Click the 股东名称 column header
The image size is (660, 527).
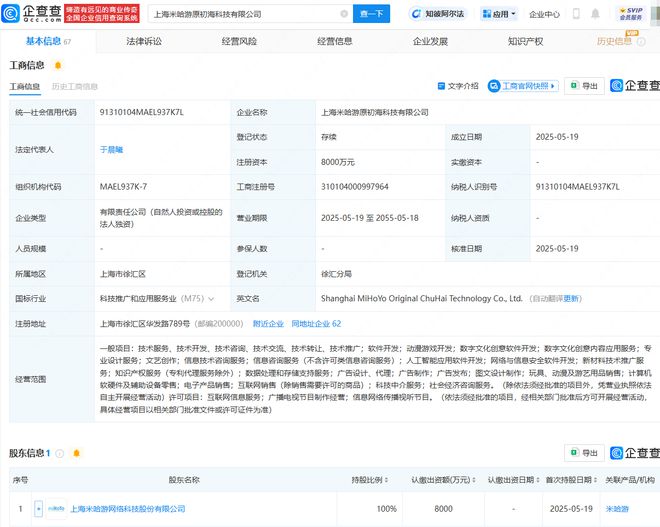coord(184,480)
